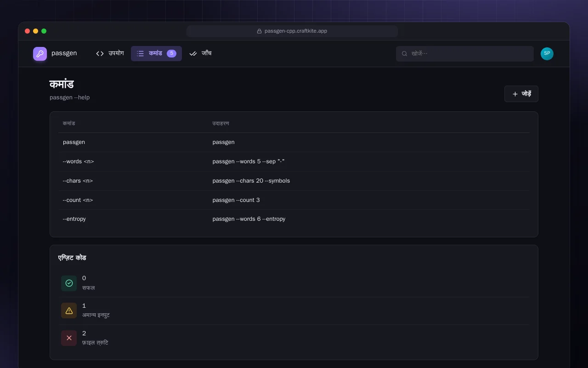Click the code brackets icon beside उपयोग
This screenshot has width=588, height=368.
tap(100, 53)
